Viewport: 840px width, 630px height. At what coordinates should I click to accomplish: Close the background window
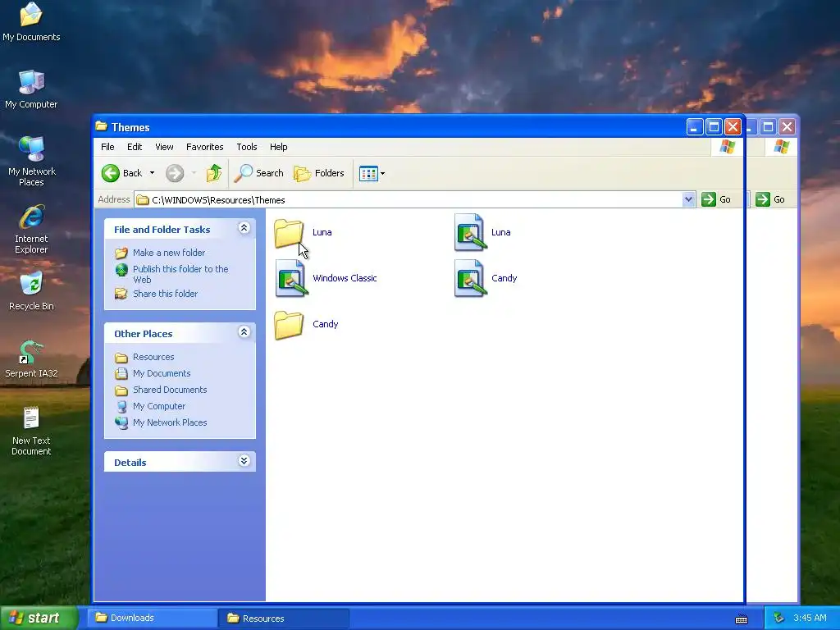coord(787,127)
